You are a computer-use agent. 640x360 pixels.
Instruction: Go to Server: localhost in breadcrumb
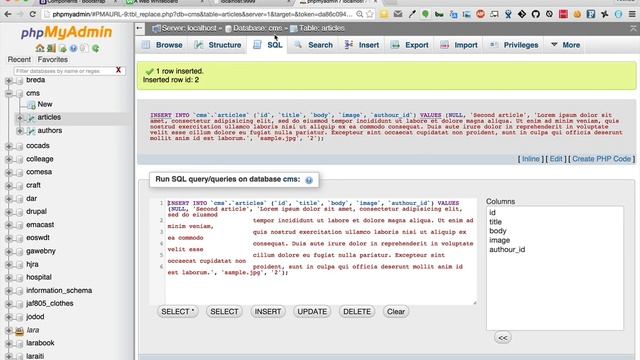(x=189, y=28)
